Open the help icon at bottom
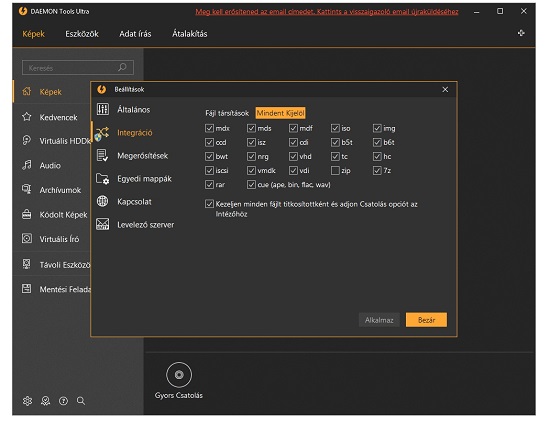The width and height of the screenshot is (550, 425). pyautogui.click(x=63, y=401)
